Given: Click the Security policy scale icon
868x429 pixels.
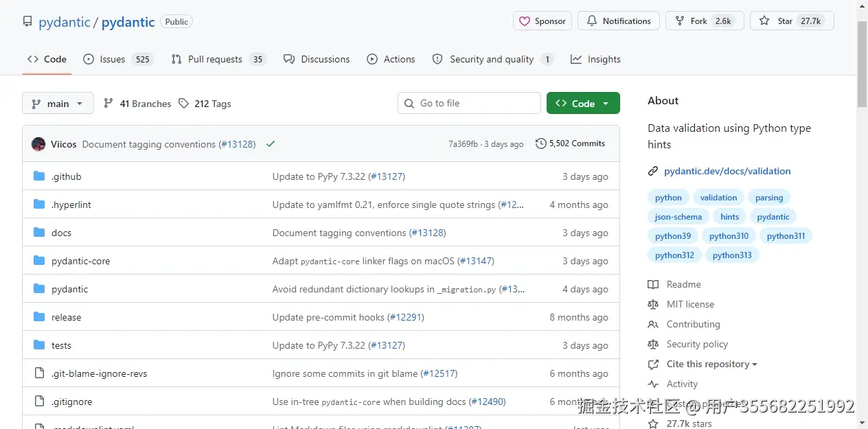Looking at the screenshot, I should click(x=653, y=344).
